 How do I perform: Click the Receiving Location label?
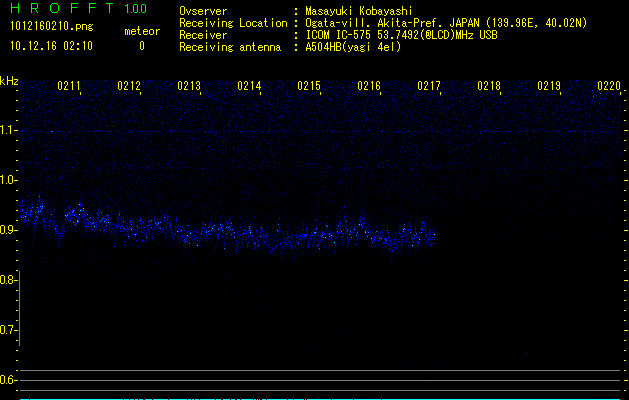tap(233, 23)
